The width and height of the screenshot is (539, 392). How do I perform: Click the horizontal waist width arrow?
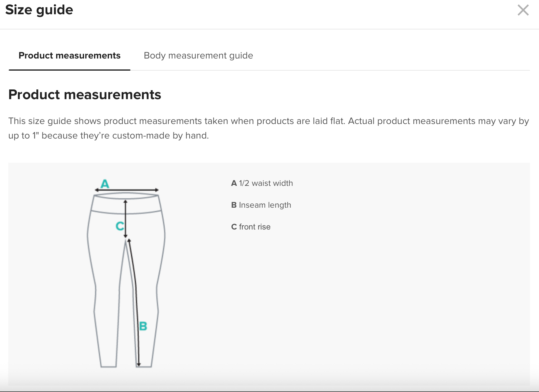click(127, 190)
